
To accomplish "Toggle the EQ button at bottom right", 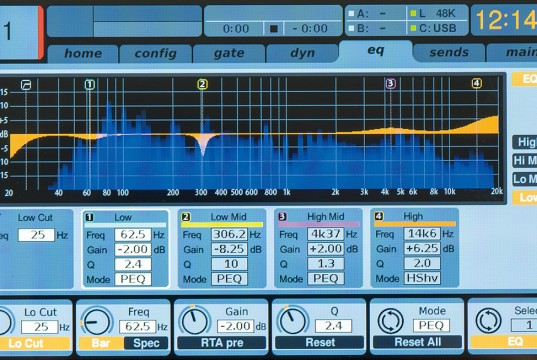I will tap(504, 342).
